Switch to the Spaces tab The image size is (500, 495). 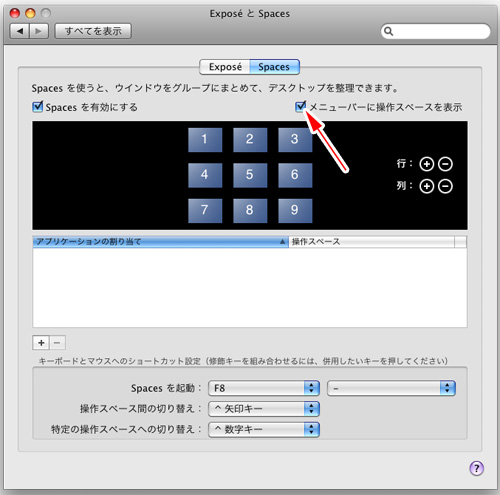tap(274, 67)
